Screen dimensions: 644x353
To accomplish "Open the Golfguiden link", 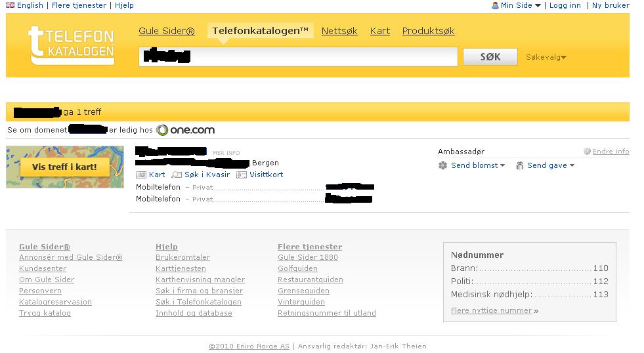I will tap(297, 268).
